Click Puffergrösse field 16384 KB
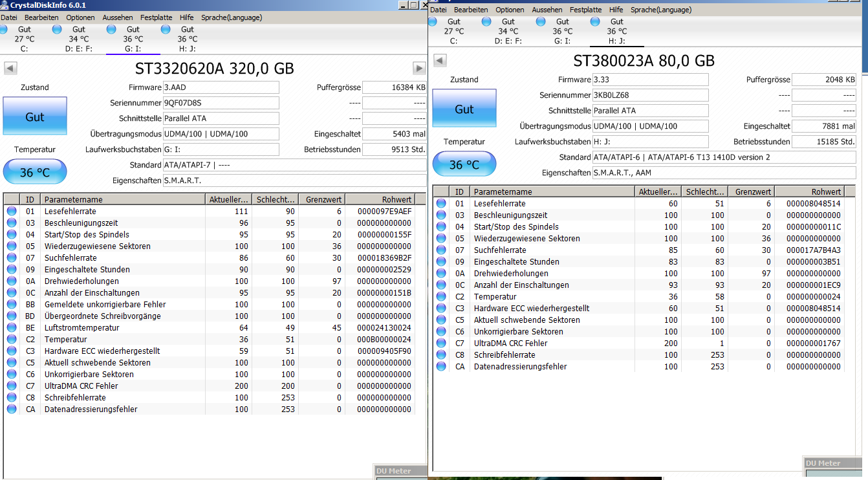868x480 pixels. tap(394, 87)
